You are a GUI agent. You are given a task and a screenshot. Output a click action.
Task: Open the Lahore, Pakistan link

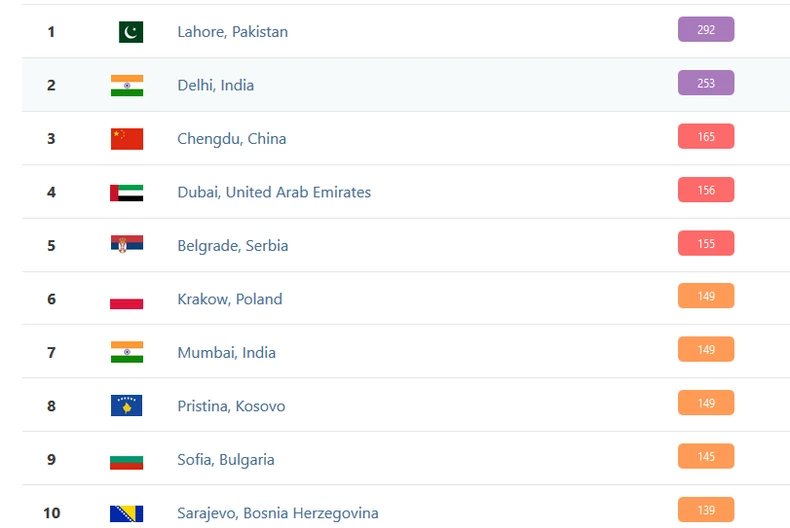click(232, 32)
